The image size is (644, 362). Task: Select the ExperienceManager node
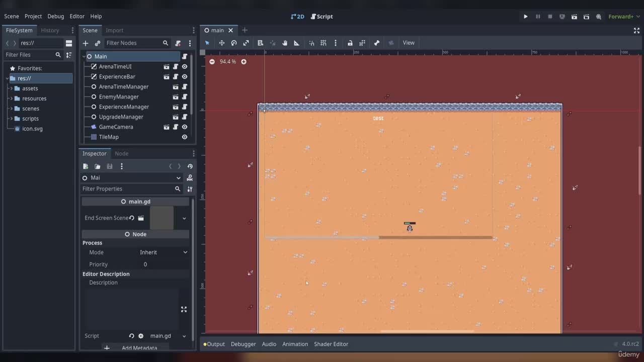point(124,107)
